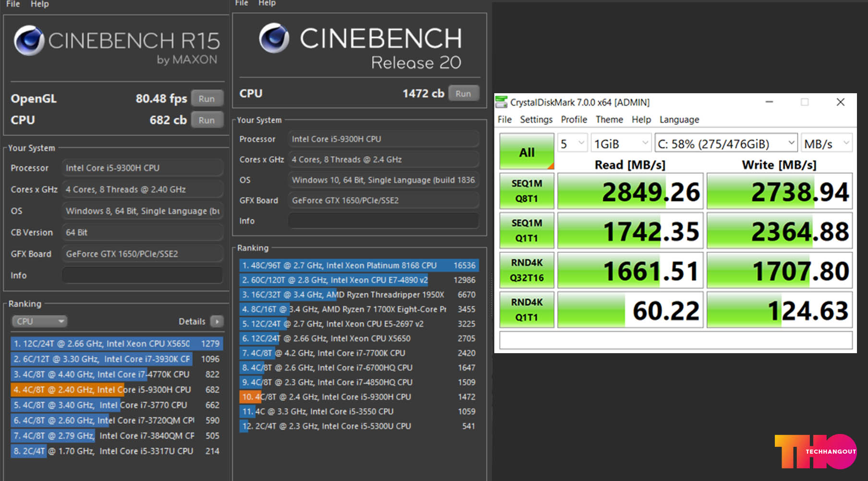
Task: Select R15 ranking row Core i7-3770
Action: click(116, 405)
